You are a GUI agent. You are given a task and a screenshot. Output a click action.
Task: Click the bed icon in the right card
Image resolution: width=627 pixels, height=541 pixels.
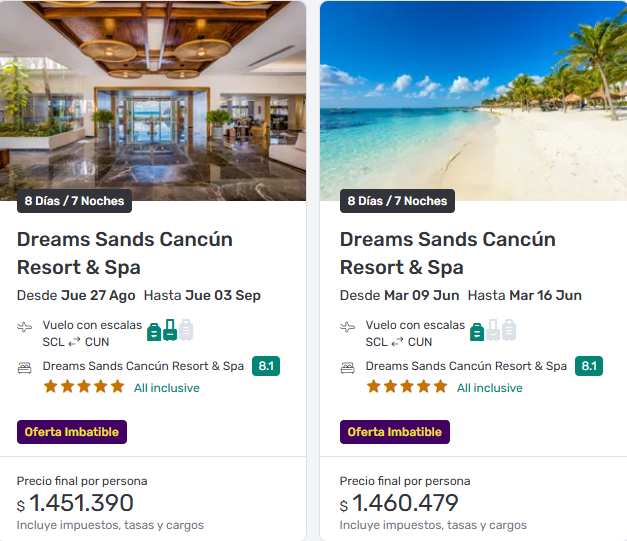click(x=348, y=367)
